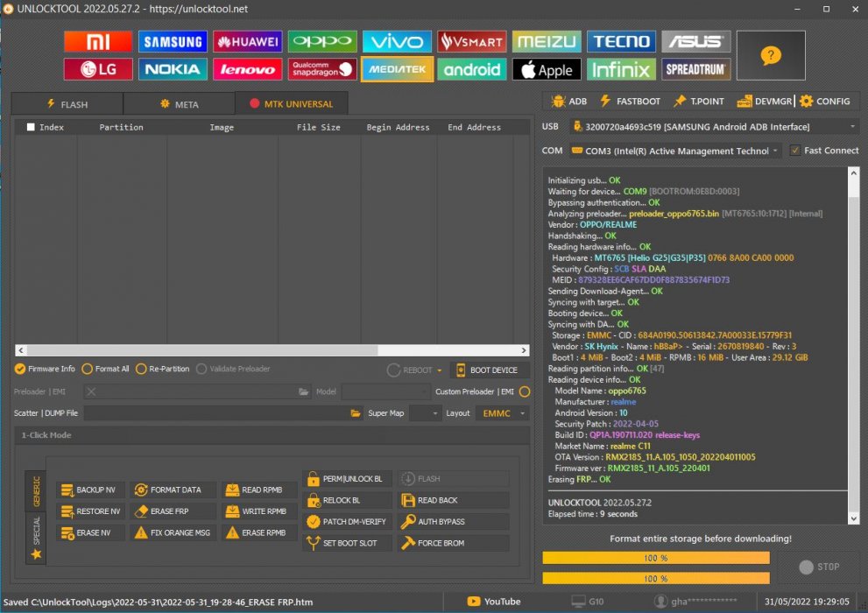This screenshot has height=613, width=868.
Task: Open the Layout EMMC dropdown
Action: pos(502,413)
